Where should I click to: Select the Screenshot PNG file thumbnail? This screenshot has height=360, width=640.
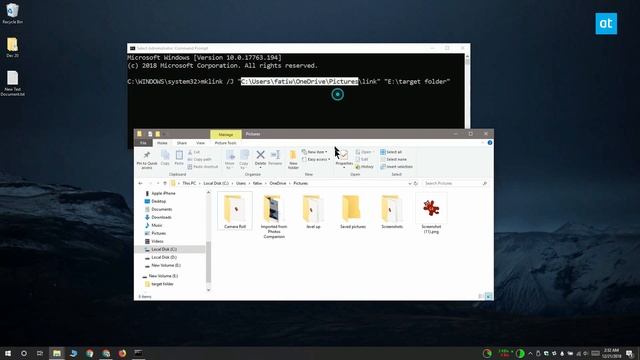(x=431, y=208)
